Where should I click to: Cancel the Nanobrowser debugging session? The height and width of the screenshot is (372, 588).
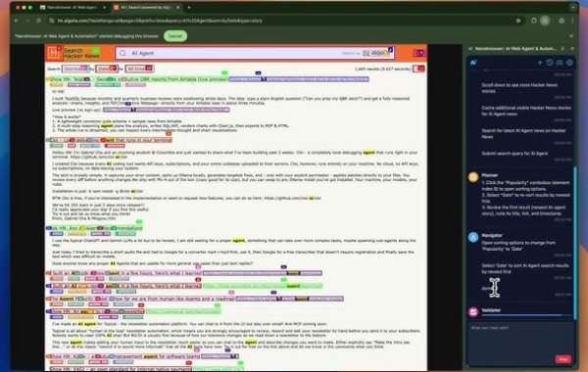pos(175,36)
